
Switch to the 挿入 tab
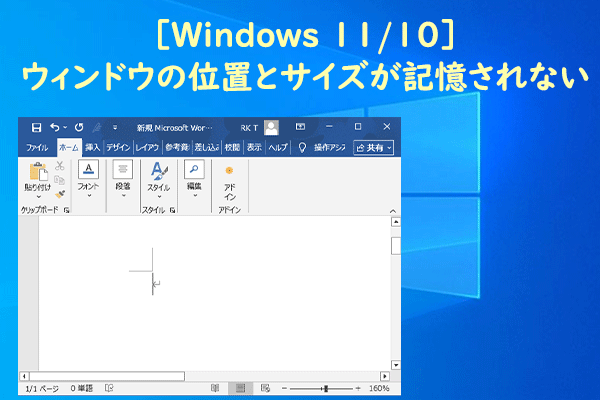point(92,147)
